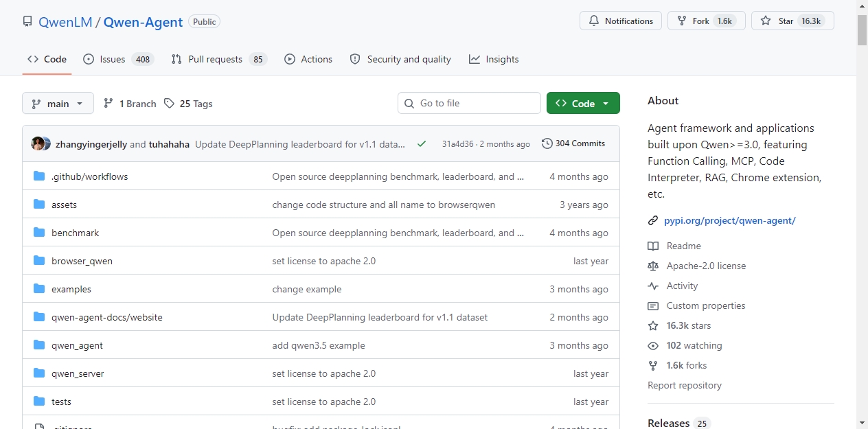Open the Actions tab
Image resolution: width=868 pixels, height=429 pixels.
[308, 59]
